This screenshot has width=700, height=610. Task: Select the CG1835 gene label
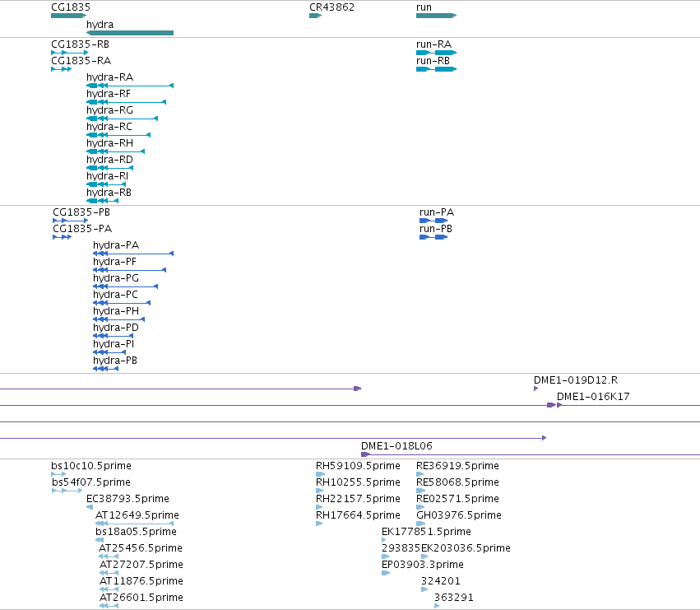tap(71, 7)
